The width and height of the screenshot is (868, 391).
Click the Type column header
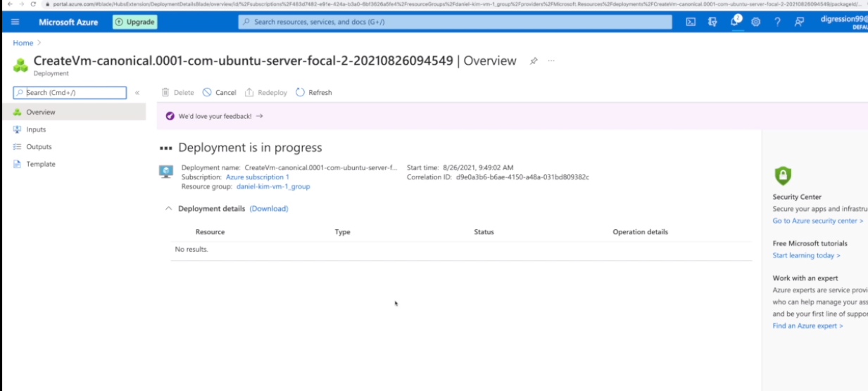[342, 232]
